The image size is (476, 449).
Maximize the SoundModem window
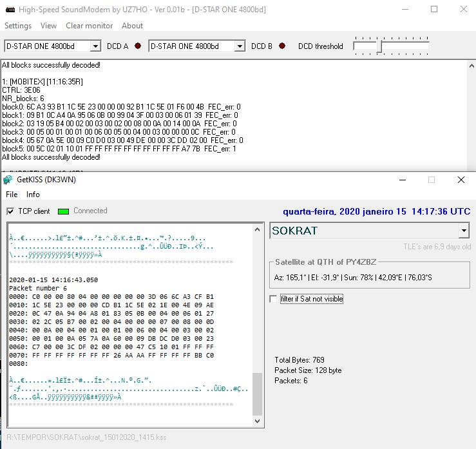[434, 10]
